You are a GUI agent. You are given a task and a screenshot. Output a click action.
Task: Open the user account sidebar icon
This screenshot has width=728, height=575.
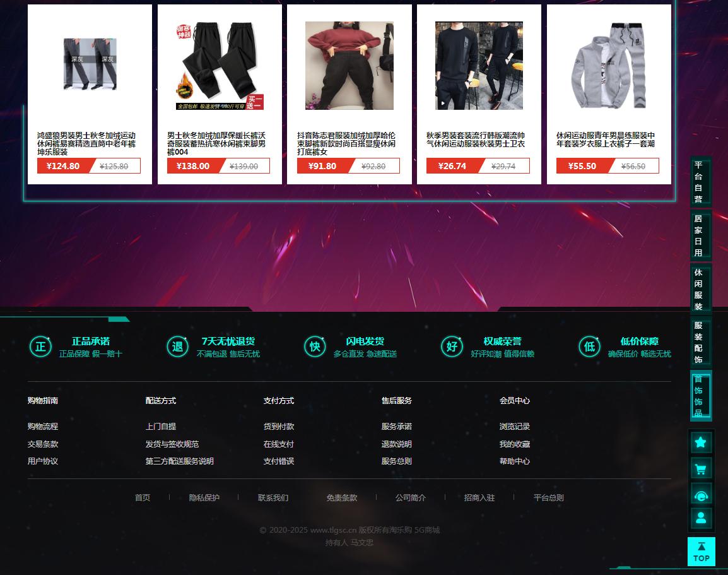pos(701,518)
